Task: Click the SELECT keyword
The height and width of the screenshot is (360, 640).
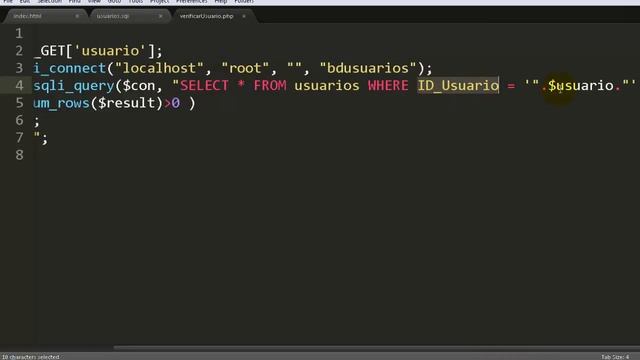Action: coord(204,86)
